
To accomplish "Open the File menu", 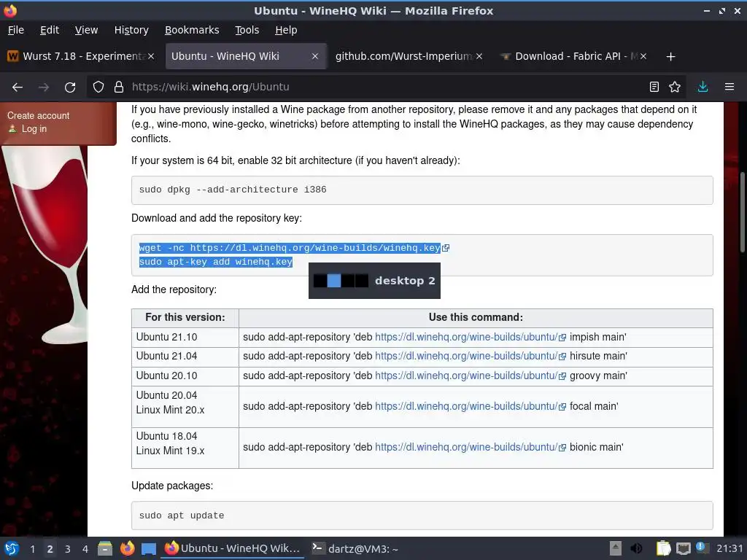I will pos(16,30).
